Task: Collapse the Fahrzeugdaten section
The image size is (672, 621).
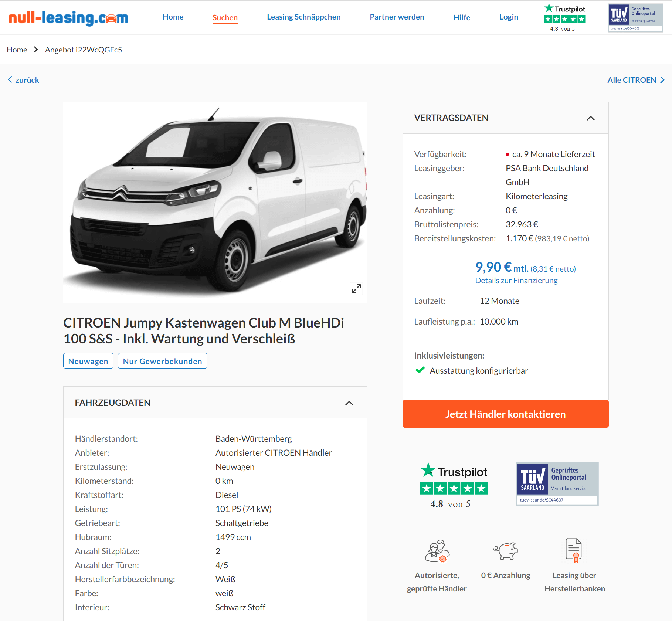Action: pos(349,403)
